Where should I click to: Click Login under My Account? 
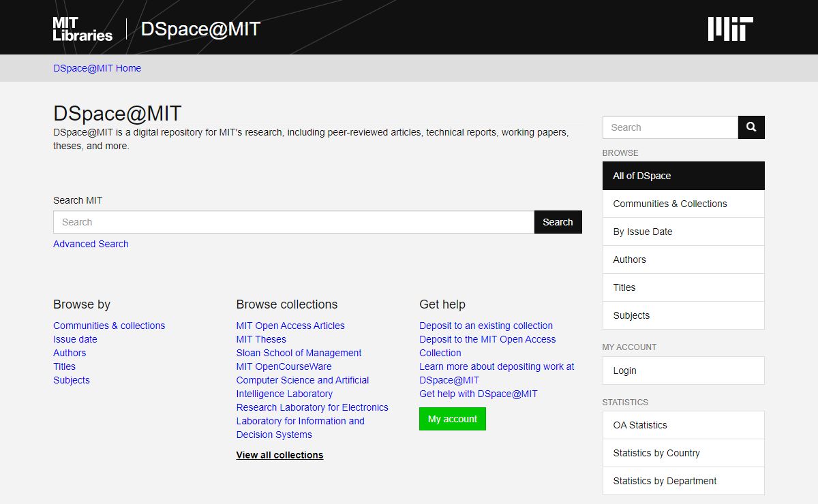click(x=684, y=371)
